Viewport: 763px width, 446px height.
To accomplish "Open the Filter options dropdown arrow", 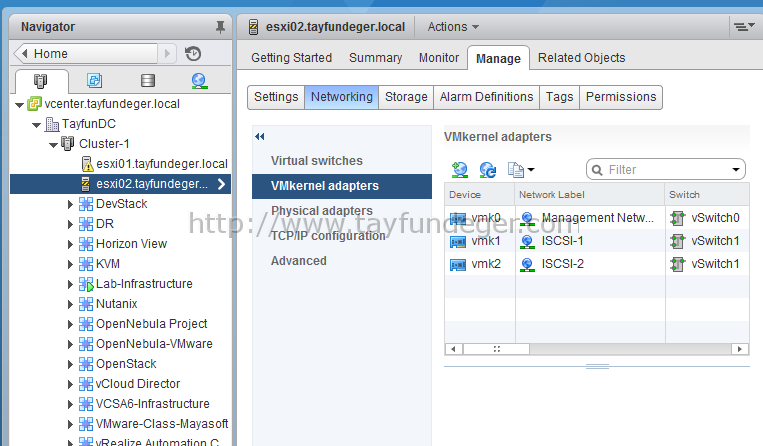I will [x=736, y=170].
